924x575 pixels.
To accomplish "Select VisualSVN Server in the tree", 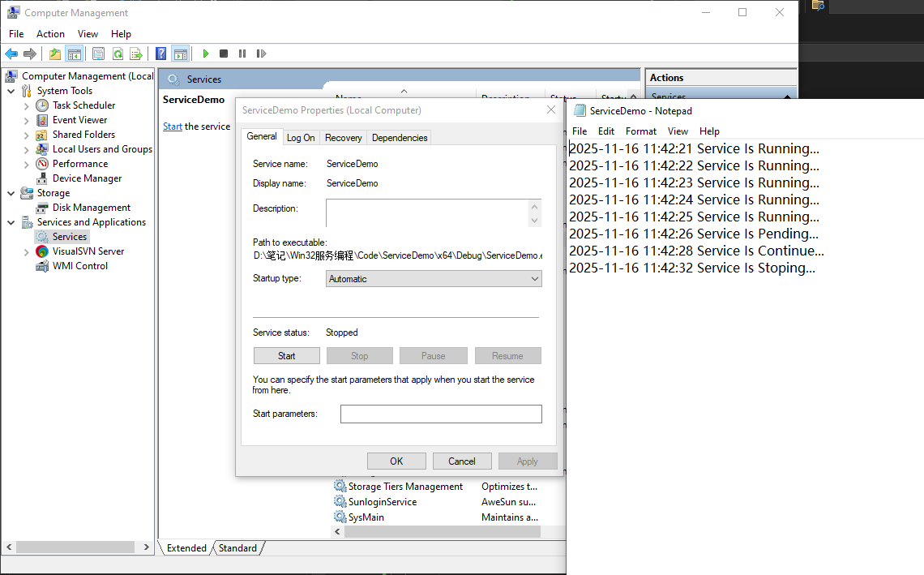I will [x=88, y=251].
